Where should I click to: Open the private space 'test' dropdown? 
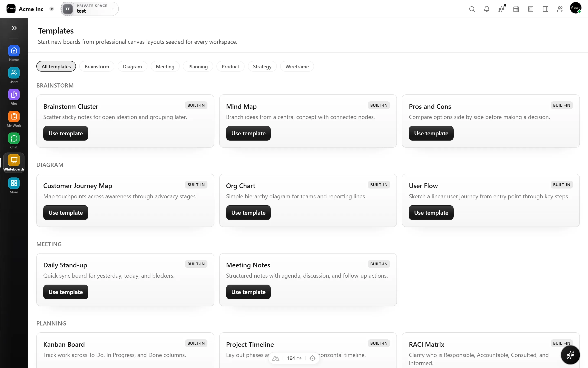coord(90,9)
